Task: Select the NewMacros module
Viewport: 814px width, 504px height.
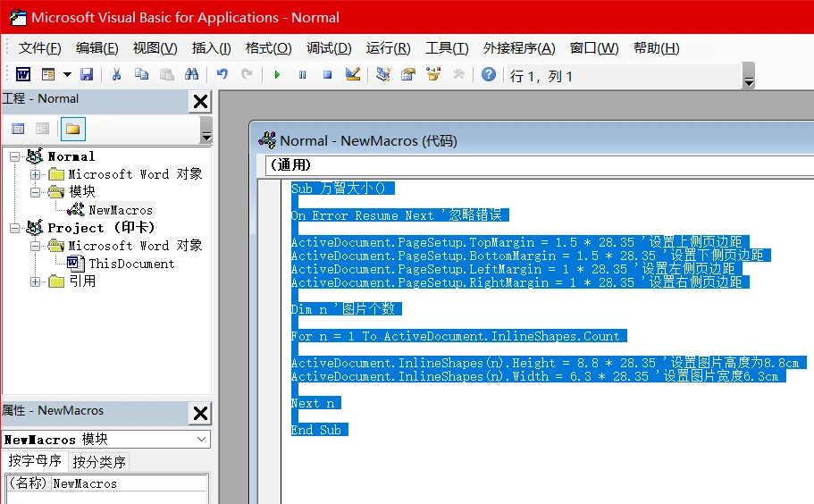Action: (121, 210)
